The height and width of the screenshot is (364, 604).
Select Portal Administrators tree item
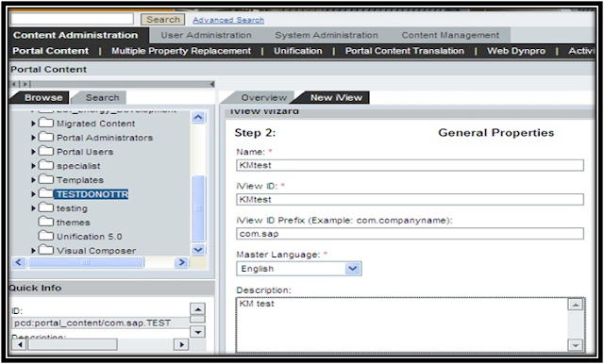tap(105, 138)
